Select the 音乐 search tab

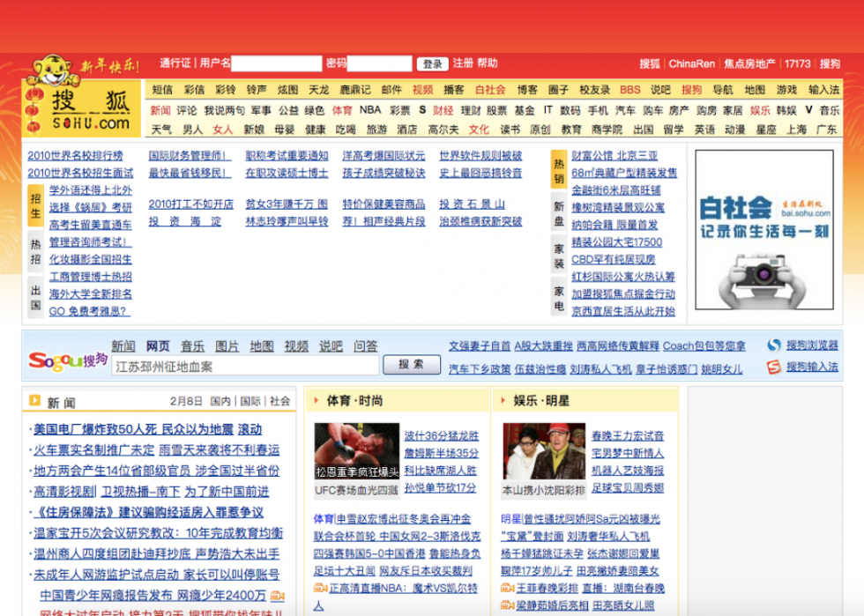coord(193,346)
